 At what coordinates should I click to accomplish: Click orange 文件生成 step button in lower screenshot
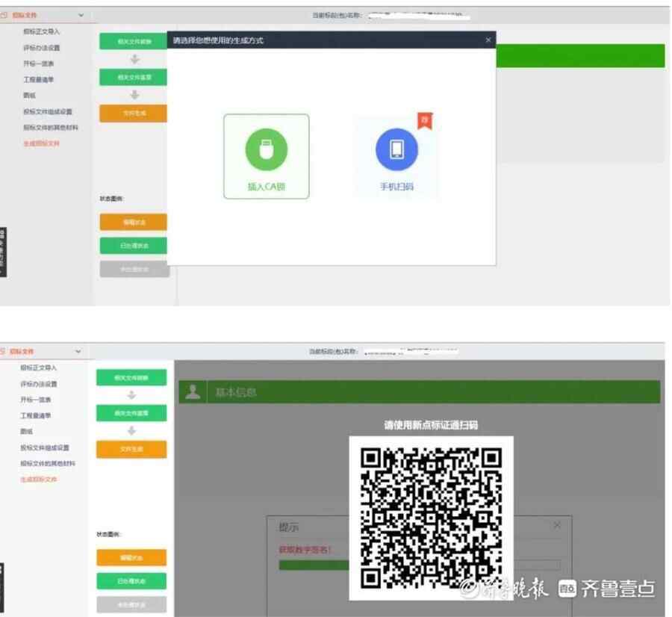[x=131, y=450]
